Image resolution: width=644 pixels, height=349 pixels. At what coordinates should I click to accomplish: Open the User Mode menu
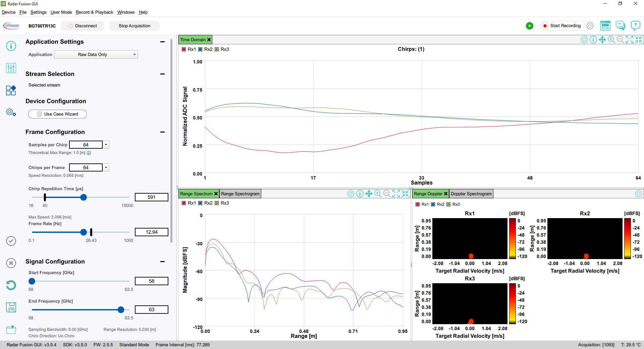click(61, 12)
